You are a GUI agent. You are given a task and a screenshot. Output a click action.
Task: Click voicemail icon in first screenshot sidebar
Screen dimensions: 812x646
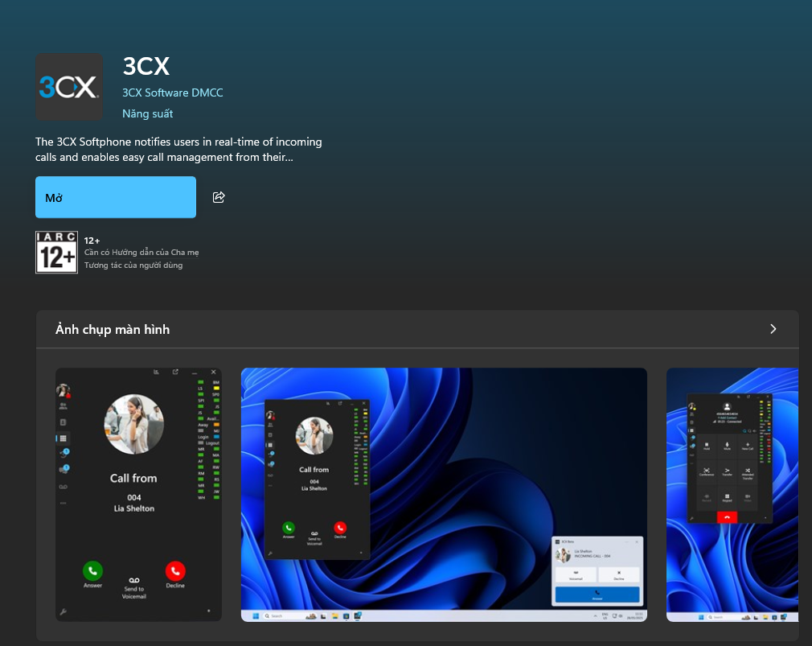click(64, 487)
